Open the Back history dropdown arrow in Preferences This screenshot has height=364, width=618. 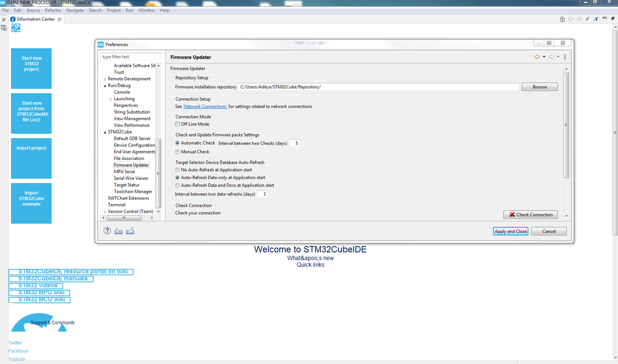point(544,57)
